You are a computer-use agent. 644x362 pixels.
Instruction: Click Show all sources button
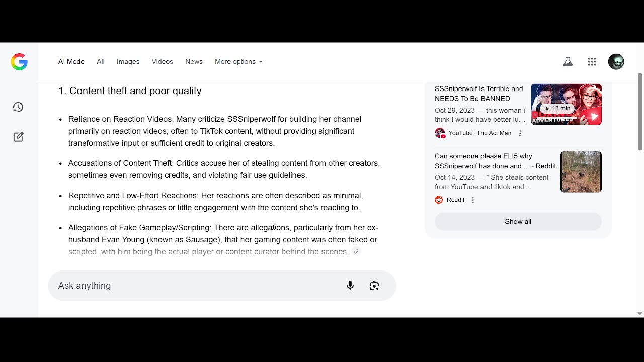[518, 222]
